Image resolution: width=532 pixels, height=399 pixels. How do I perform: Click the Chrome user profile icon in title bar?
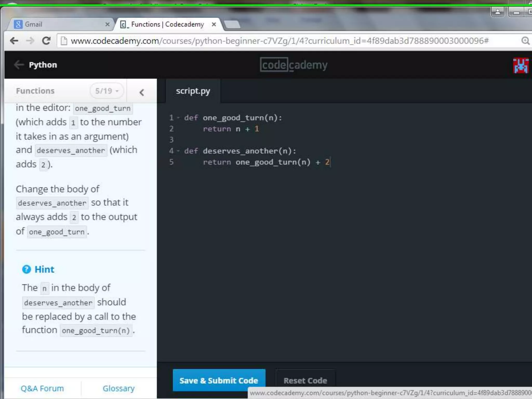498,12
